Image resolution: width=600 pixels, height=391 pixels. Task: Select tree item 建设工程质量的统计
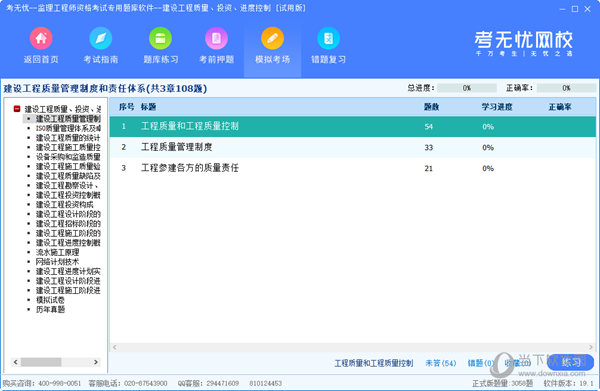coord(68,138)
